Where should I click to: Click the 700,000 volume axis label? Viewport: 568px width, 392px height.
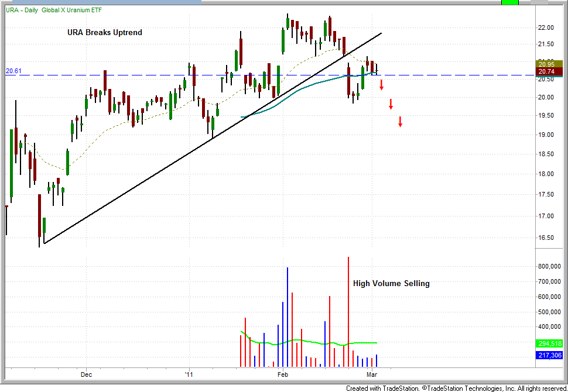549,281
